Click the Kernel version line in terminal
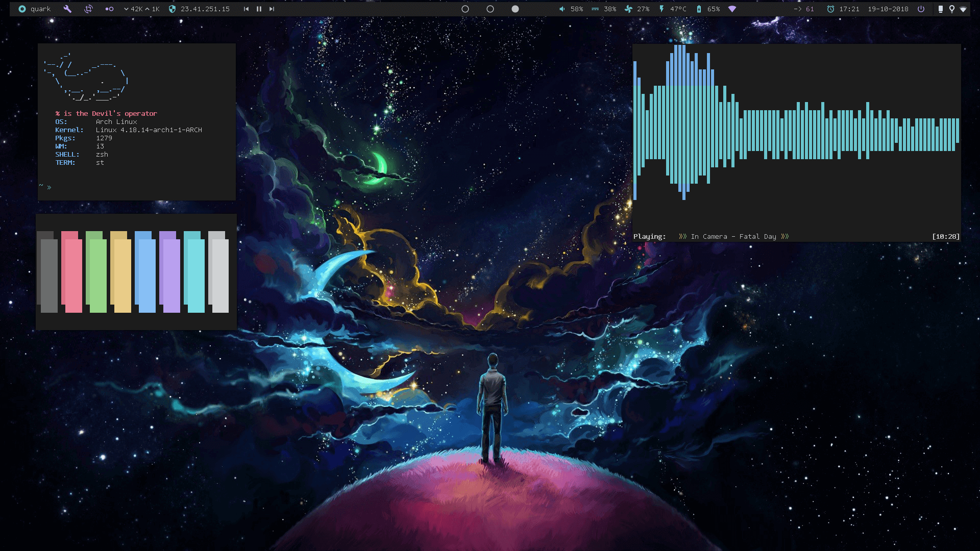The width and height of the screenshot is (980, 551). [x=129, y=130]
